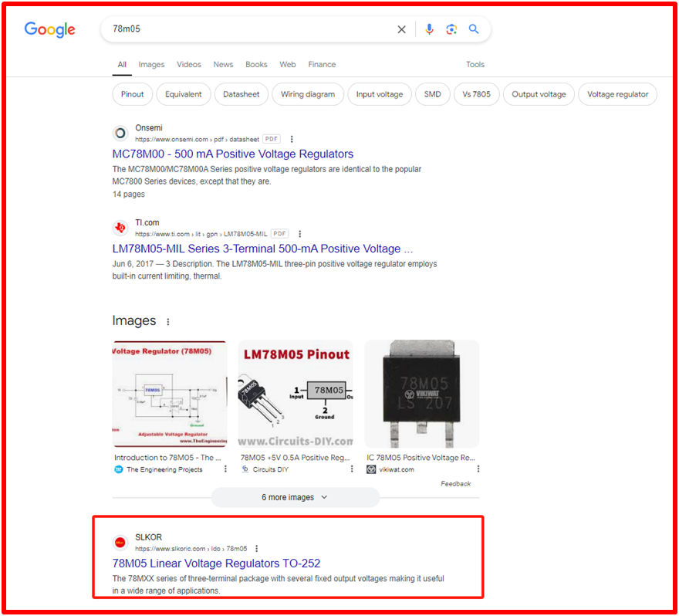Switch to the Videos tab
This screenshot has height=616, width=679.
[188, 65]
